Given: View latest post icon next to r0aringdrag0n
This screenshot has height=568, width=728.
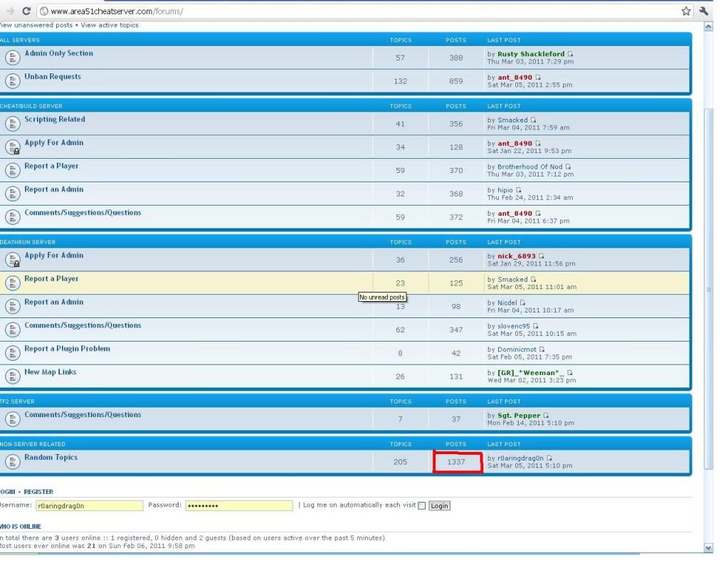Looking at the screenshot, I should 549,458.
